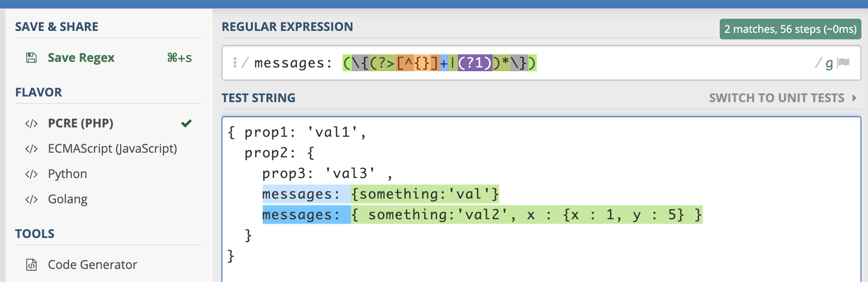The height and width of the screenshot is (282, 868).
Task: Click the "2 matches, 56 steps" badge
Action: point(790,29)
